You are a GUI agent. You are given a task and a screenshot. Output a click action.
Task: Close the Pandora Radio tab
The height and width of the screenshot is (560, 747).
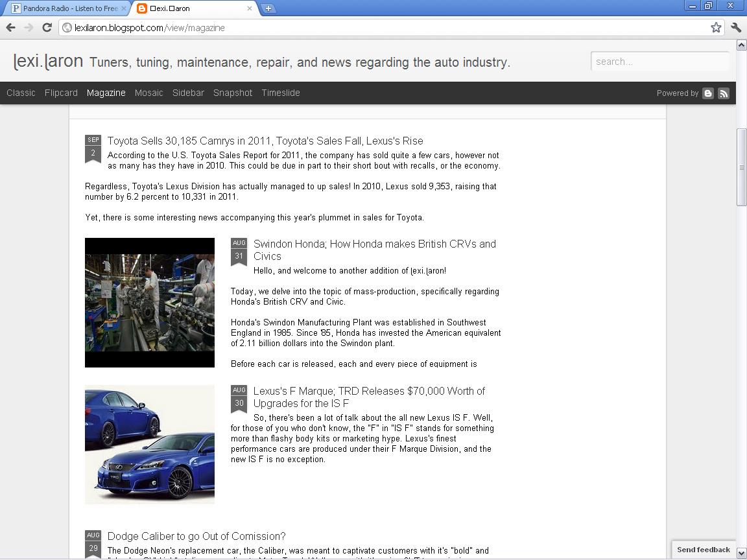pyautogui.click(x=124, y=8)
